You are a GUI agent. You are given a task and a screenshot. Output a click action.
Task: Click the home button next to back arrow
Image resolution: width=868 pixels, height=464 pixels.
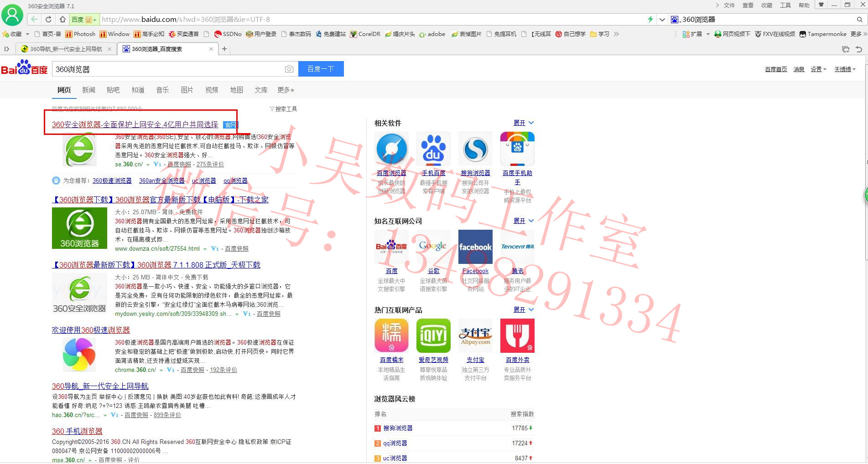pos(62,19)
